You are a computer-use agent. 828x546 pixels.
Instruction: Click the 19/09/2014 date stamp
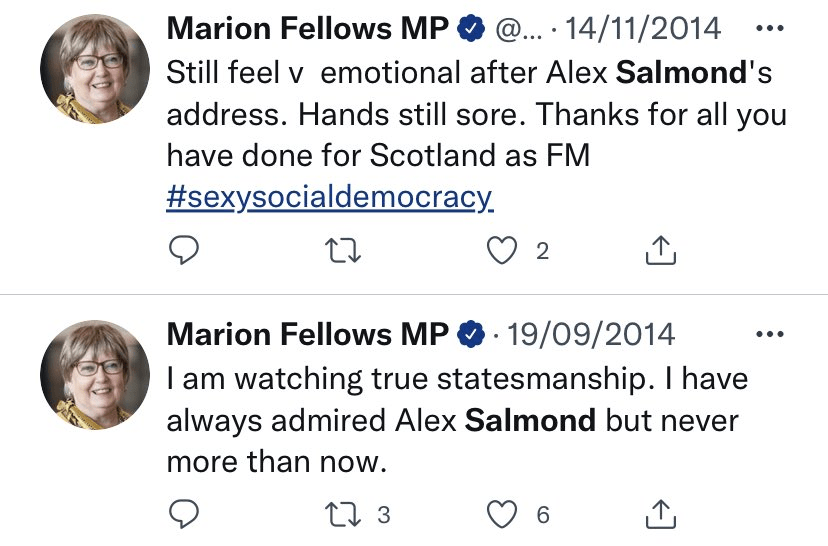(x=591, y=335)
